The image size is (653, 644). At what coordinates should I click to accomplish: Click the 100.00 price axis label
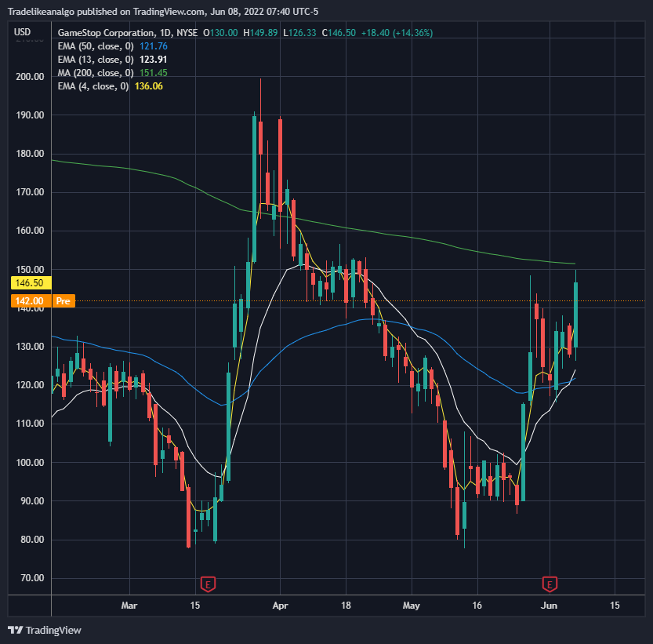(30, 463)
